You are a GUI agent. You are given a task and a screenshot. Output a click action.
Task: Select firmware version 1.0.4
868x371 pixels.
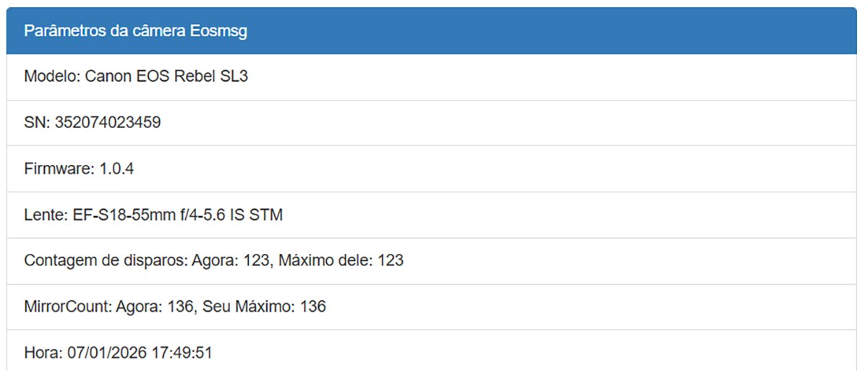[116, 169]
